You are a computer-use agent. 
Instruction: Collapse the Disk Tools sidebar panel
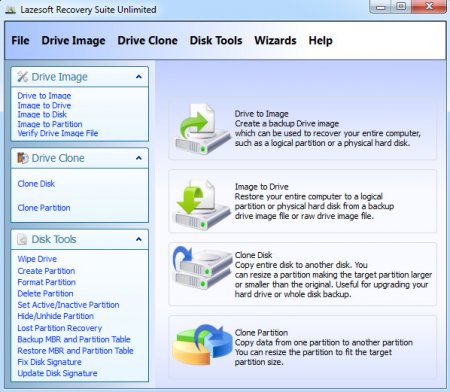tap(139, 239)
